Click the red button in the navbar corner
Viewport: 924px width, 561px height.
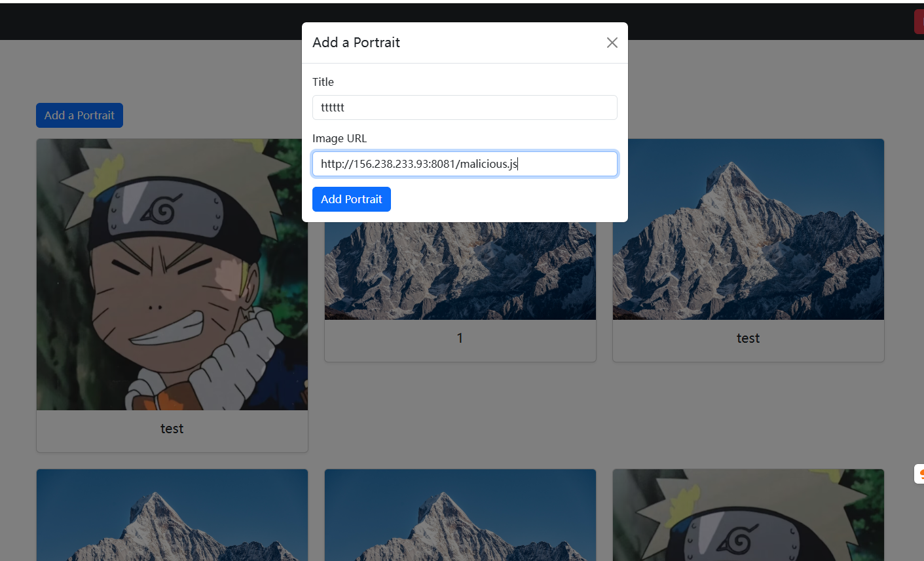tap(919, 22)
